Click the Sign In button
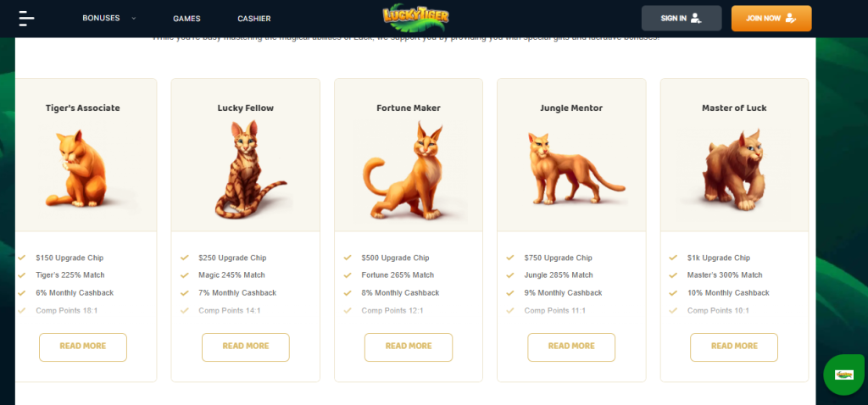This screenshot has width=868, height=405. coord(682,19)
